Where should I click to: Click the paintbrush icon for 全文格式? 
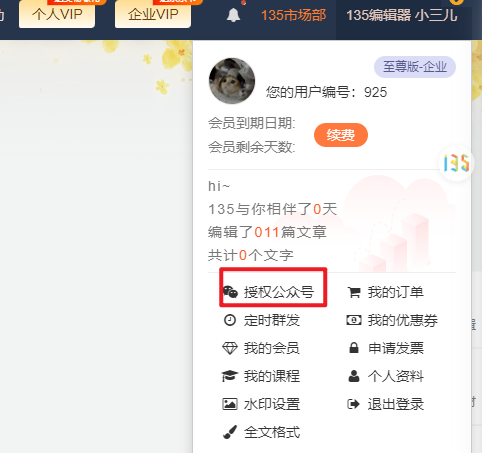pyautogui.click(x=230, y=432)
